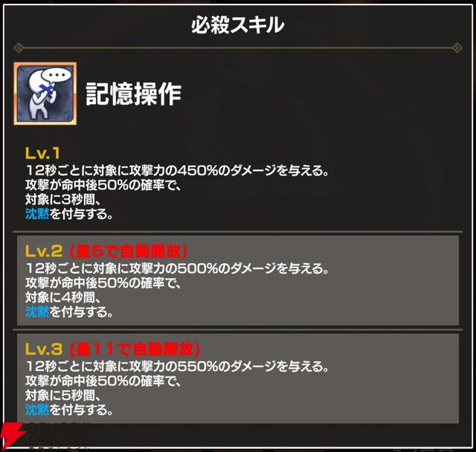Select the Lv.3 grey description panel
This screenshot has width=476, height=452.
pos(238,378)
